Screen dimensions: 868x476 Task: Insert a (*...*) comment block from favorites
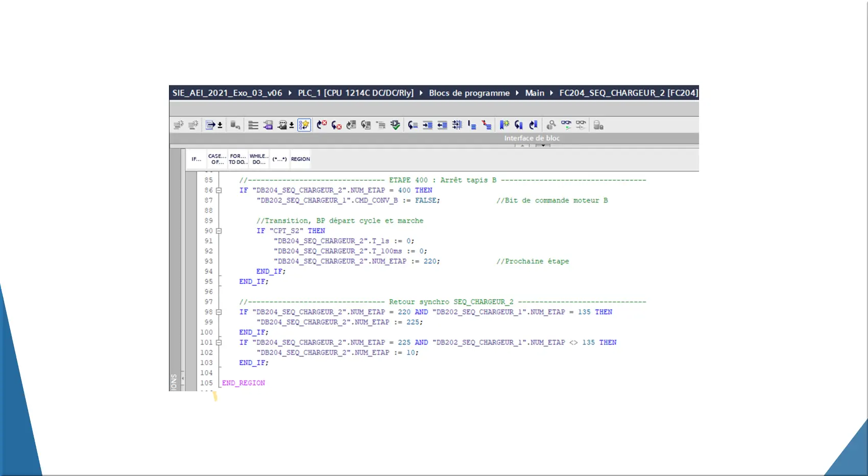279,159
